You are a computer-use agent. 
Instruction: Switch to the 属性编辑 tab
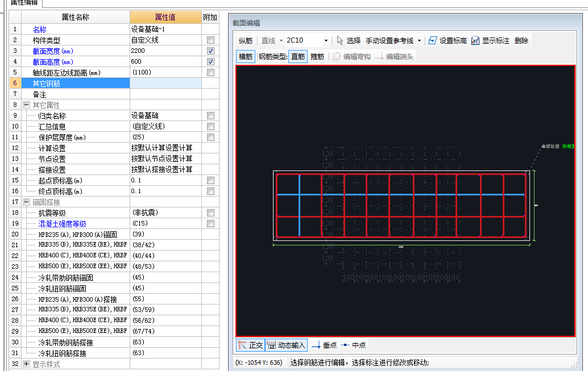[x=24, y=3]
